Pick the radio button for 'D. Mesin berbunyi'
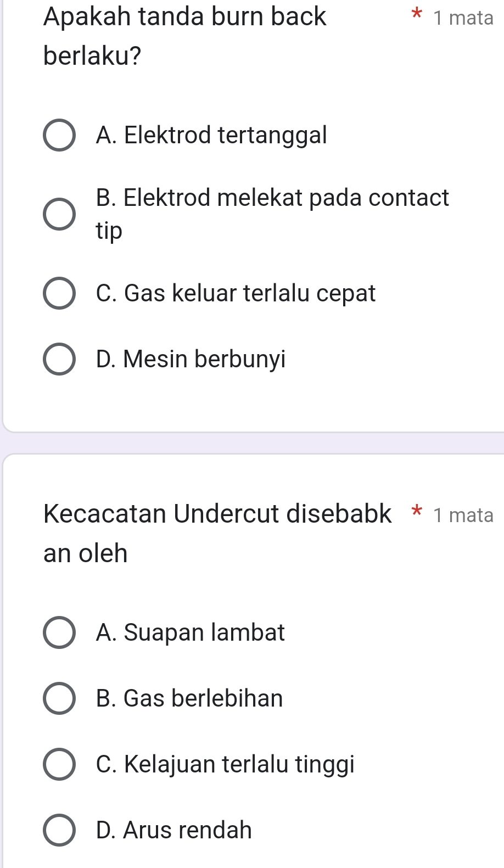Image resolution: width=504 pixels, height=868 pixels. click(59, 359)
